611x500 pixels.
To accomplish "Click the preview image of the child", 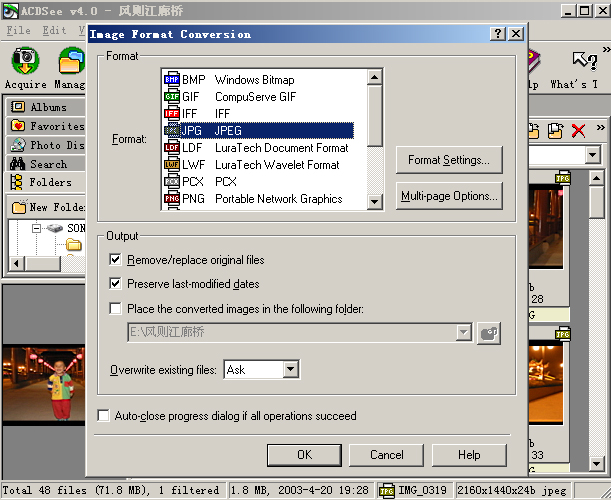I will point(44,384).
